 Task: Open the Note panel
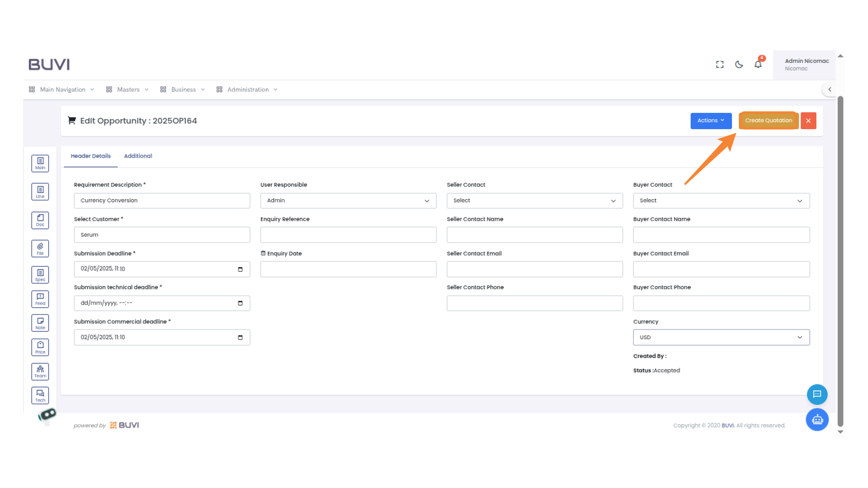tap(40, 323)
